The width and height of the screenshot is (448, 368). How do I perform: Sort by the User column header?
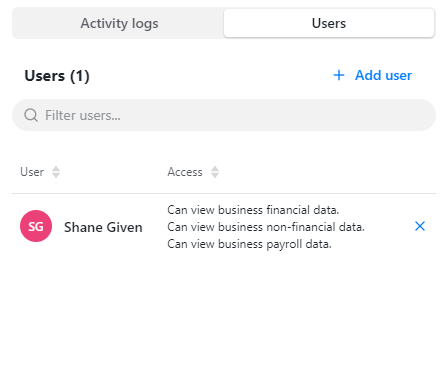tap(32, 172)
